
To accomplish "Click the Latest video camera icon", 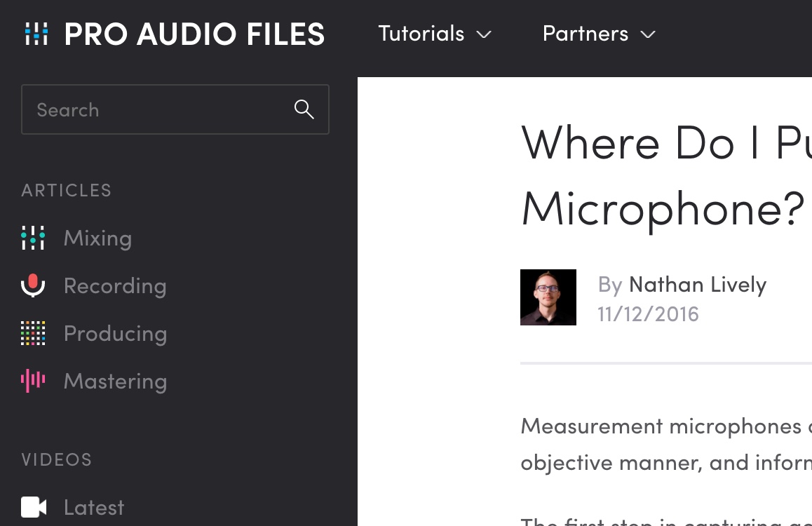I will (x=34, y=507).
